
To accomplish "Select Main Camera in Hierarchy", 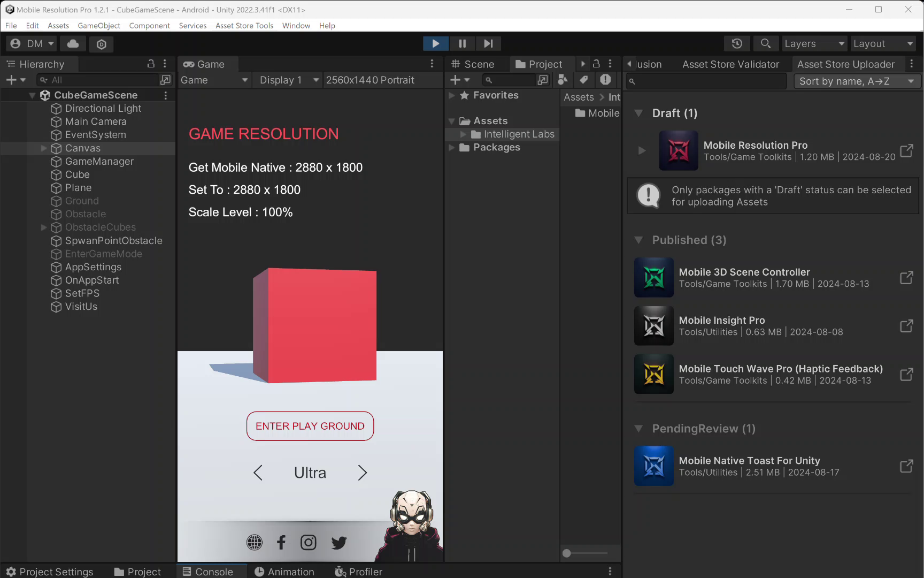I will pos(96,121).
